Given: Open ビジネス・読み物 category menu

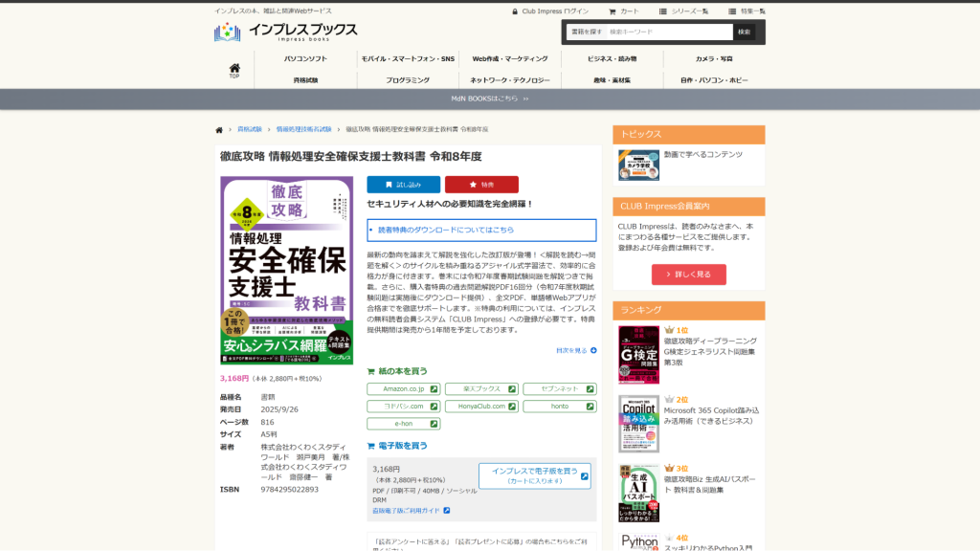Looking at the screenshot, I should click(612, 58).
